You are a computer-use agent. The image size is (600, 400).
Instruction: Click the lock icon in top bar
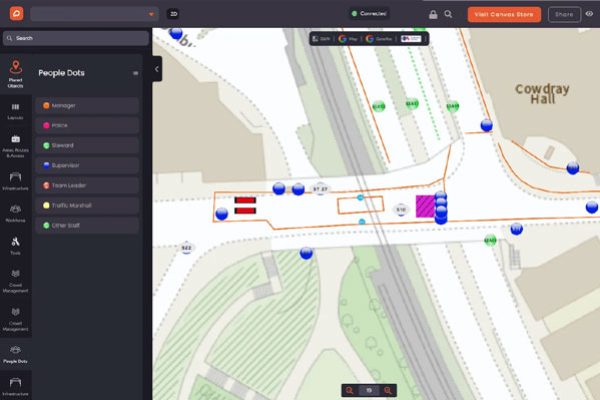(x=433, y=15)
